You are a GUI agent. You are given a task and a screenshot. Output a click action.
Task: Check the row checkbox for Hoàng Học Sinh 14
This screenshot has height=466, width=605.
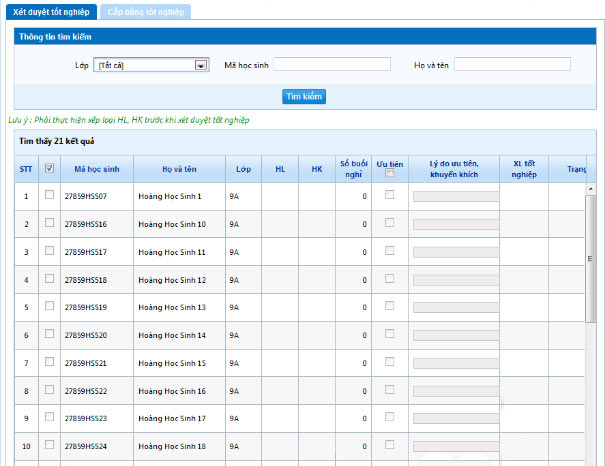[50, 334]
